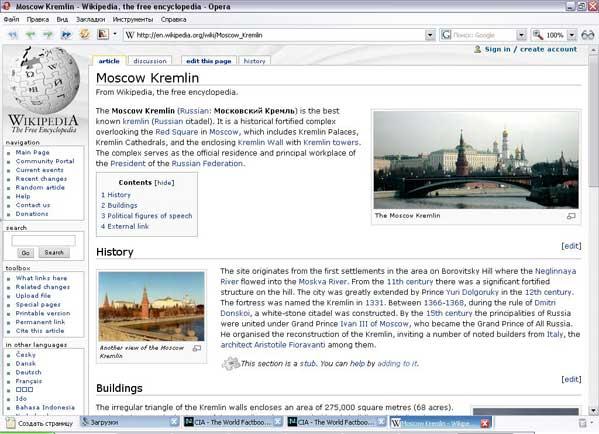This screenshot has height=434, width=599.
Task: Open the small arrow next to page icon
Action: point(115,34)
